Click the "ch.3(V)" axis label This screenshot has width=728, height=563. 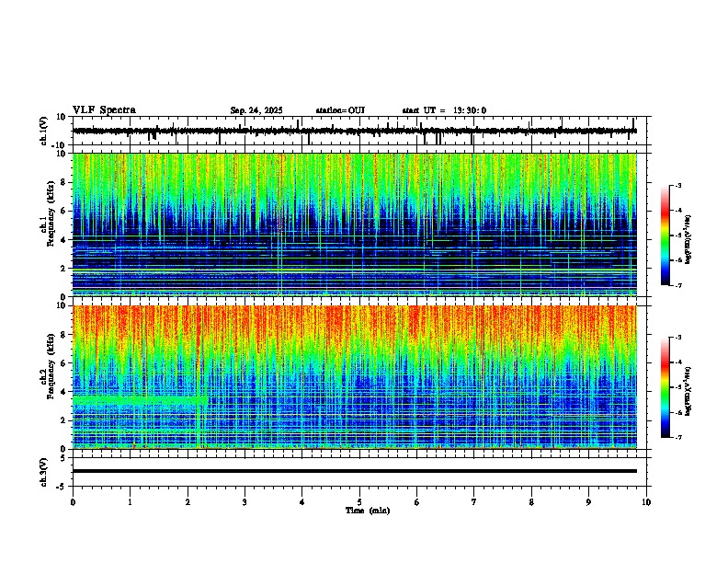click(44, 473)
